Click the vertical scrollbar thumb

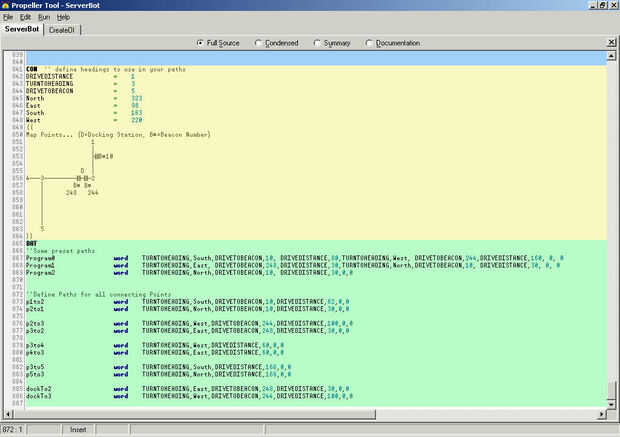[611, 390]
